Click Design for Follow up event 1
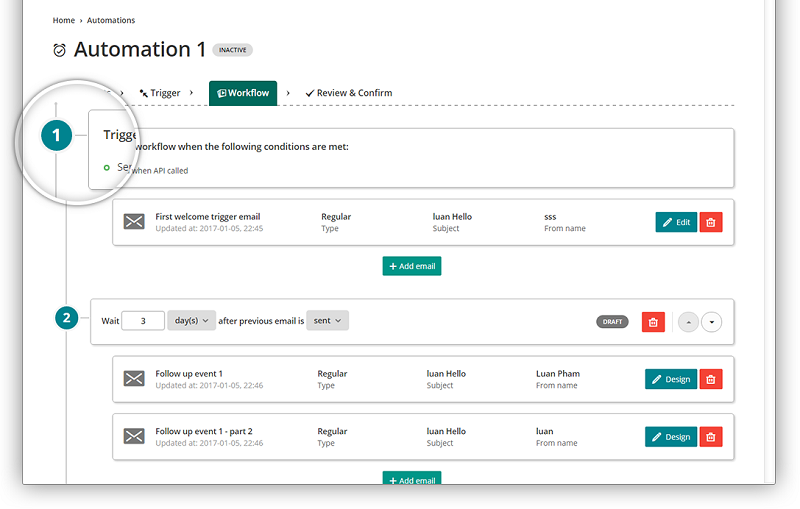 tap(670, 379)
